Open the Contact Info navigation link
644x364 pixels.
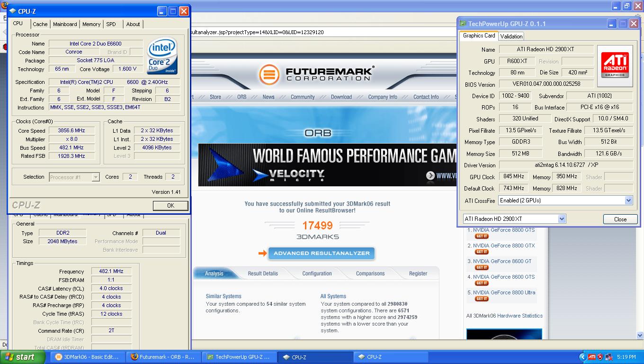[x=426, y=97]
